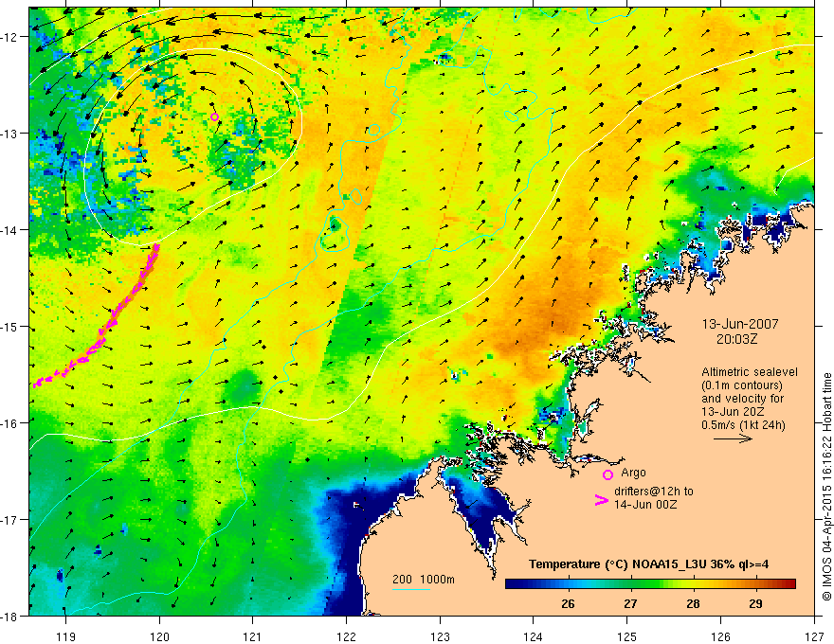Image resolution: width=834 pixels, height=644 pixels.
Task: Click the '14-Jun 00Z' legend text
Action: (645, 505)
